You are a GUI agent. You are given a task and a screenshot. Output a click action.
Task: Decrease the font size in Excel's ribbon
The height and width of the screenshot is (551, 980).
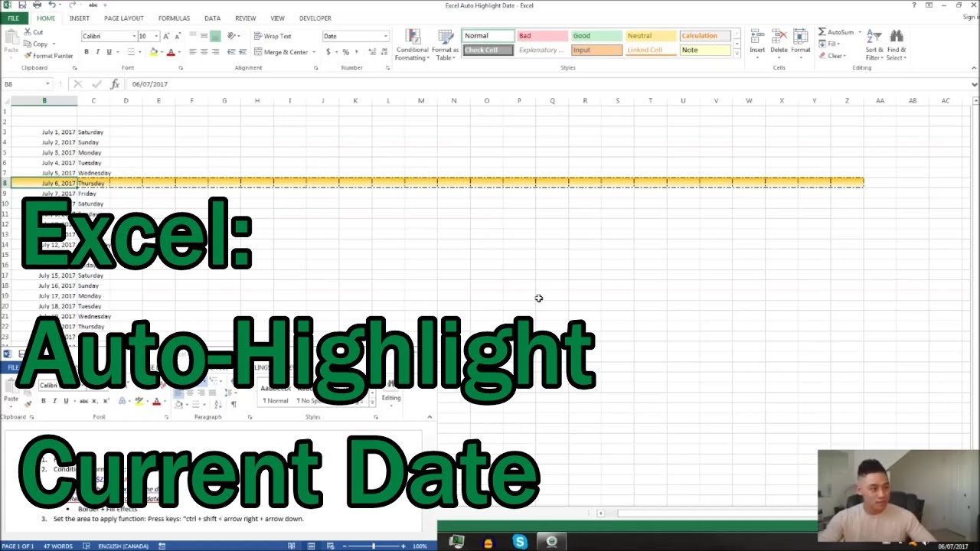coord(177,36)
